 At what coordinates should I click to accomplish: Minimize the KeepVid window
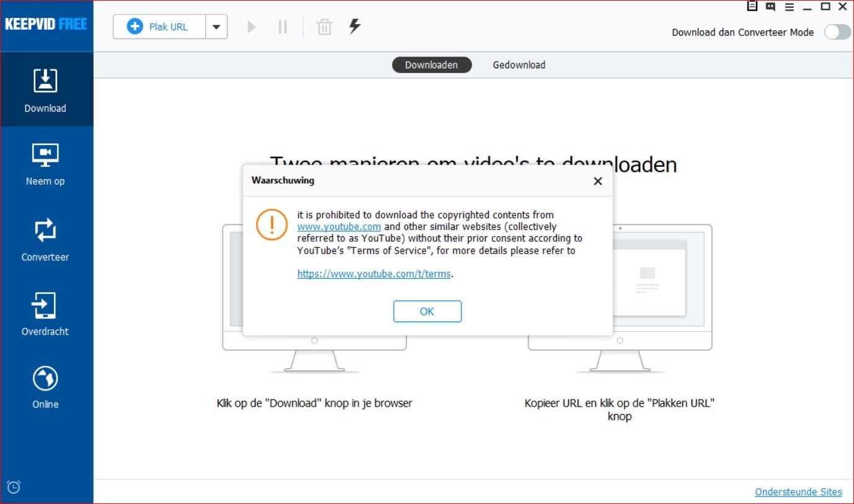point(807,7)
